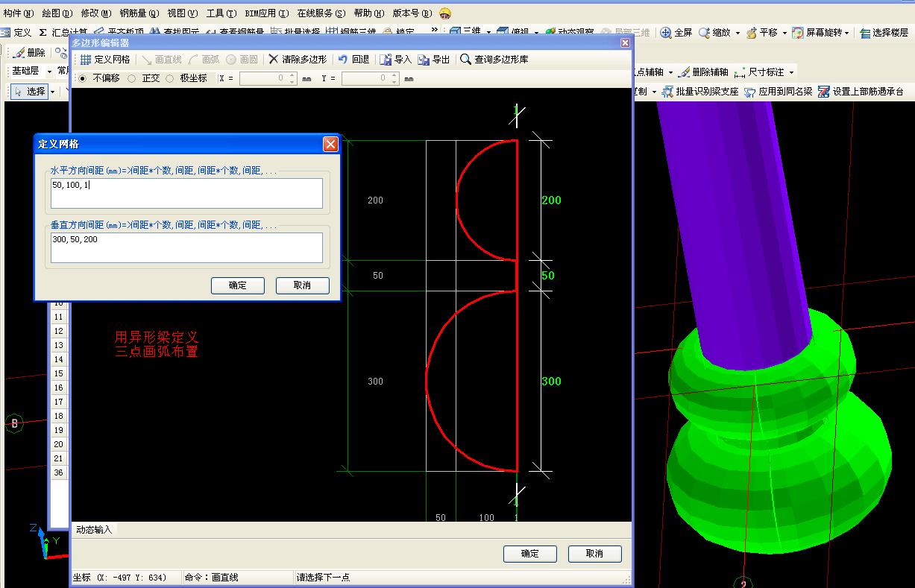The image size is (915, 588).
Task: Click 清除多边形 clear polygon tool
Action: [298, 60]
